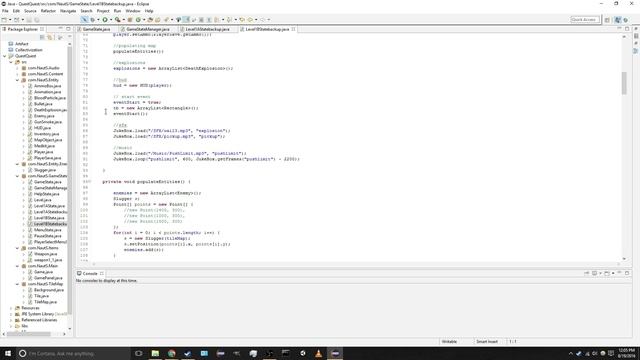
Task: Select Player.java in Package Explorer
Action: 43,152
